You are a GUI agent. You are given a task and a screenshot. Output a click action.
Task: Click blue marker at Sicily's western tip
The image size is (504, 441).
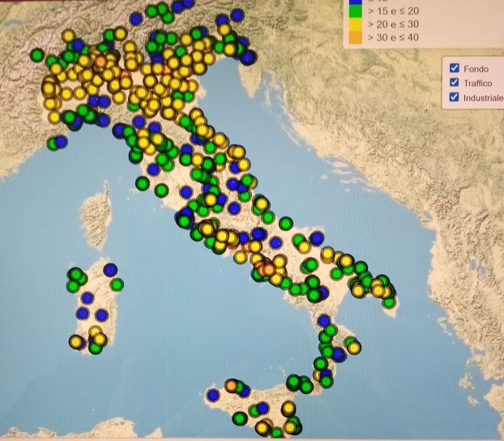point(213,396)
